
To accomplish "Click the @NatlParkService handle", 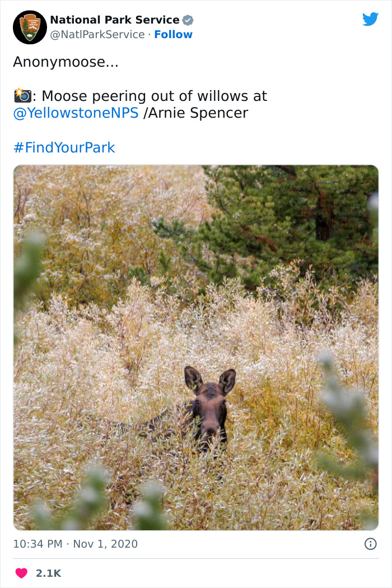I will (x=97, y=34).
